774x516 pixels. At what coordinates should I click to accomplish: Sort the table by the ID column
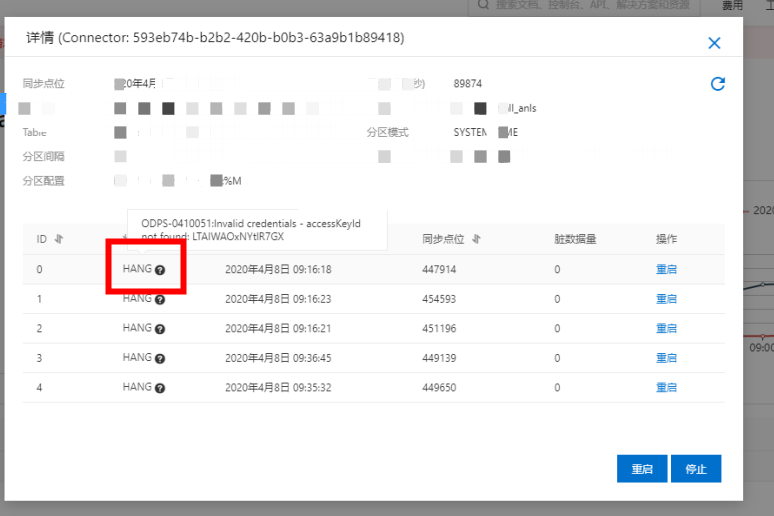58,239
